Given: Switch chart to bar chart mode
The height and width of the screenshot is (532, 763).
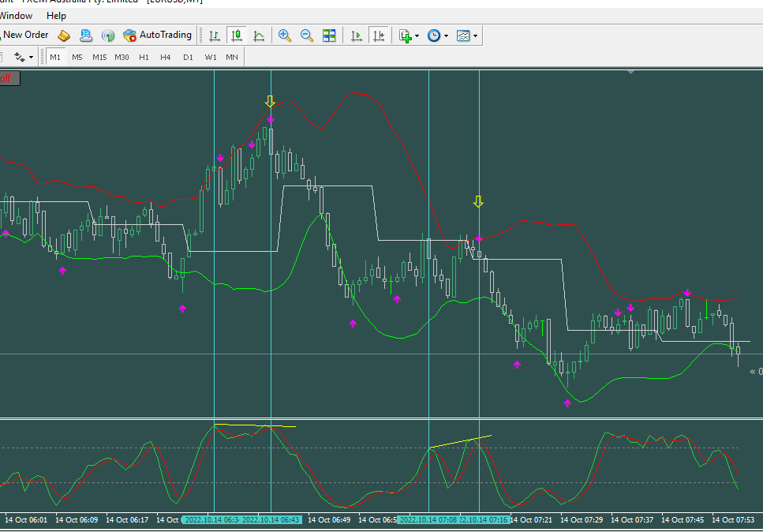Looking at the screenshot, I should 214,36.
